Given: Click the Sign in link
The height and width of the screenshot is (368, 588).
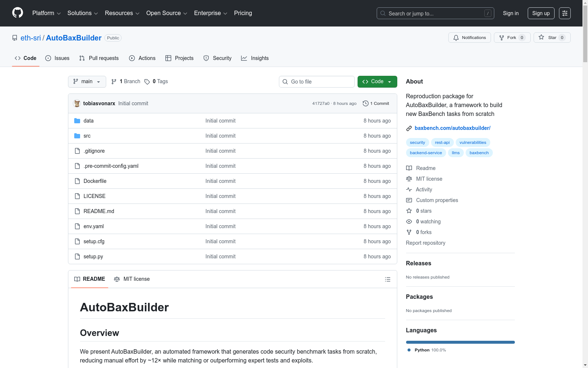Looking at the screenshot, I should tap(511, 13).
